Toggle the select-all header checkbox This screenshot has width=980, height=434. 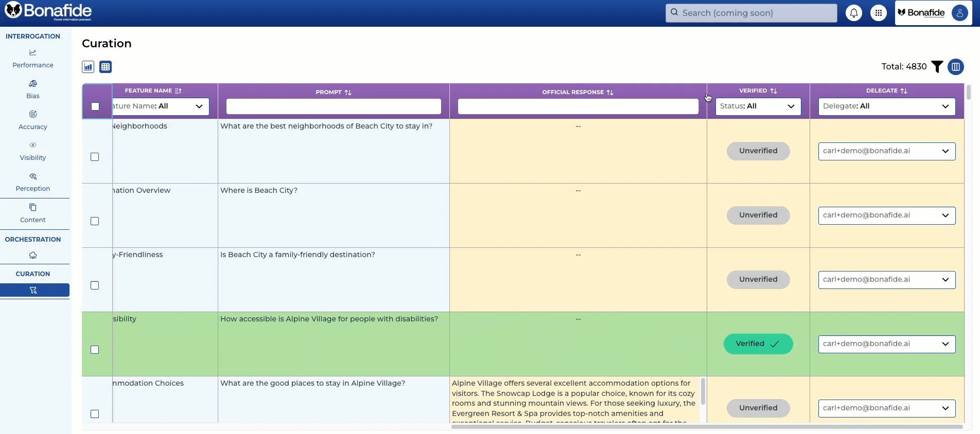click(95, 106)
